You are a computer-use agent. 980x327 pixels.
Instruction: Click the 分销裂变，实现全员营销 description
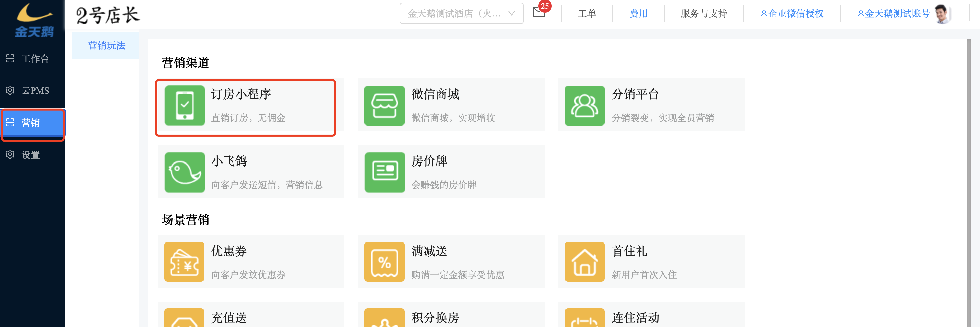(663, 118)
